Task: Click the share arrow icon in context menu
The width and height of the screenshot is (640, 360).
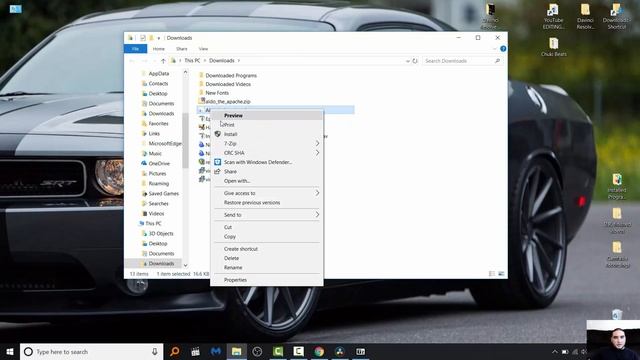Action: (218, 171)
